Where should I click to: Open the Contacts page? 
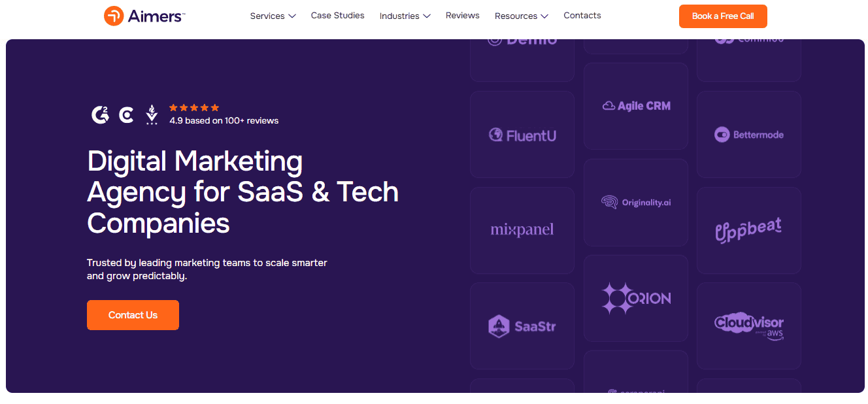tap(582, 15)
